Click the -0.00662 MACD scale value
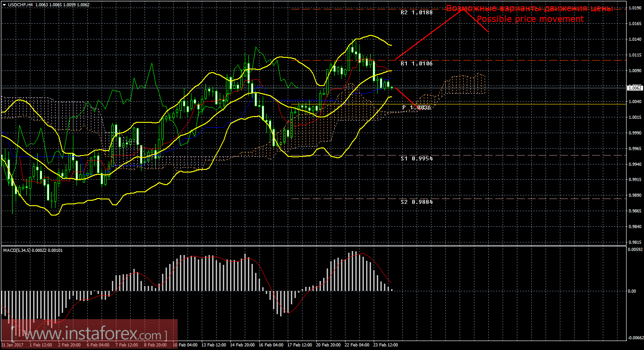The width and height of the screenshot is (644, 350). click(x=635, y=337)
